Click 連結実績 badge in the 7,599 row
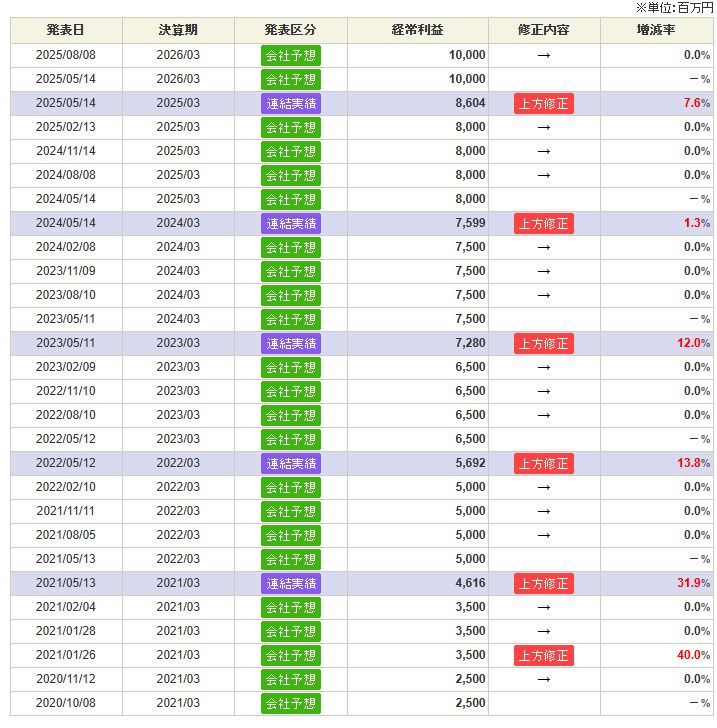This screenshot has width=717, height=728. click(291, 224)
